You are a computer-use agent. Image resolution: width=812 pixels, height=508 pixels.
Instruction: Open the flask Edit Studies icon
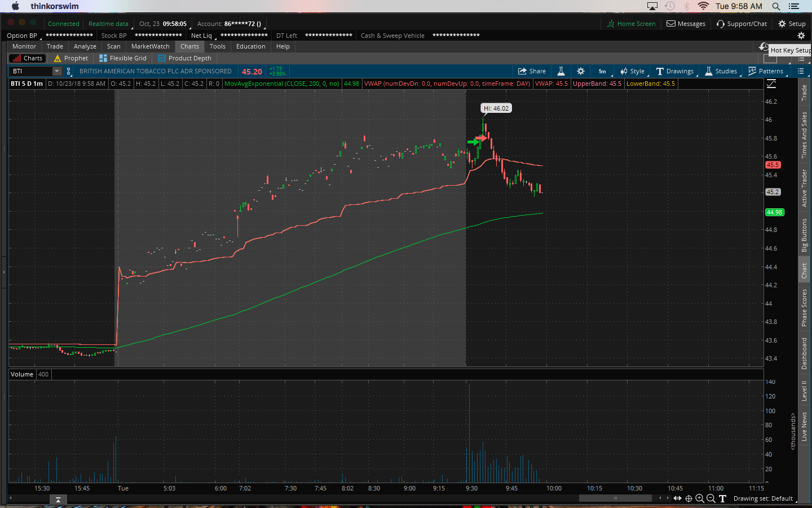(561, 71)
